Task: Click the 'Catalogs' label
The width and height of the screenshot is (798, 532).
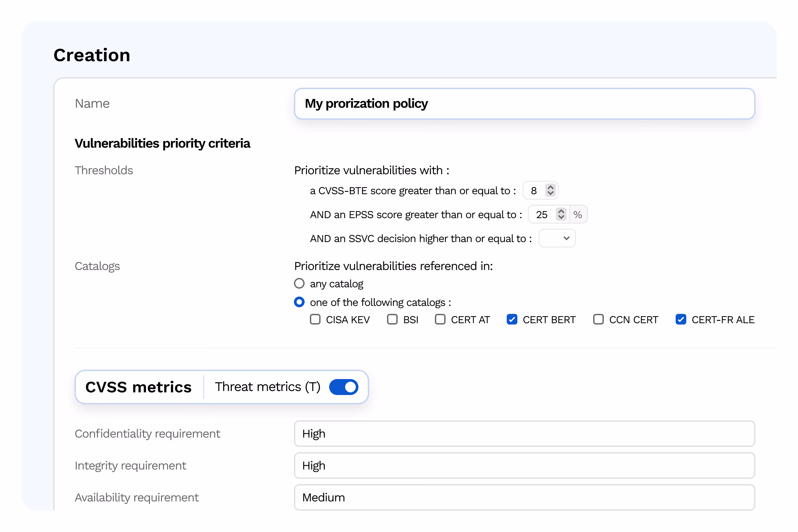Action: click(97, 266)
